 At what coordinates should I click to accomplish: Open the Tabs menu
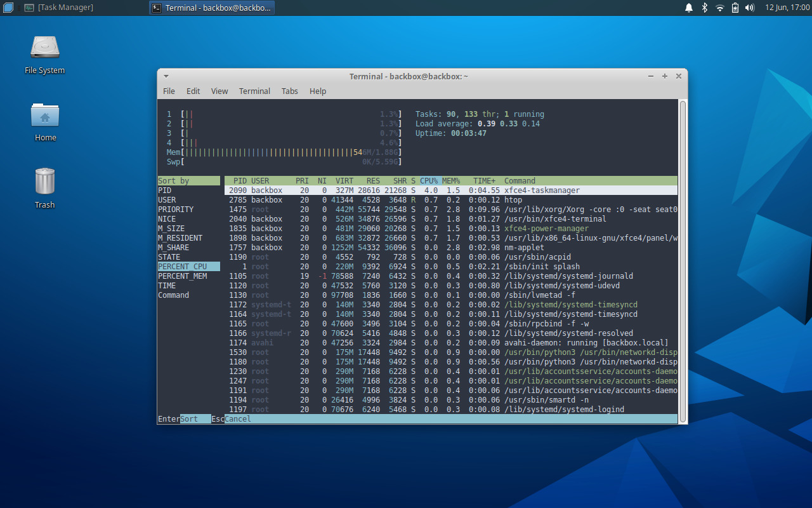(289, 91)
